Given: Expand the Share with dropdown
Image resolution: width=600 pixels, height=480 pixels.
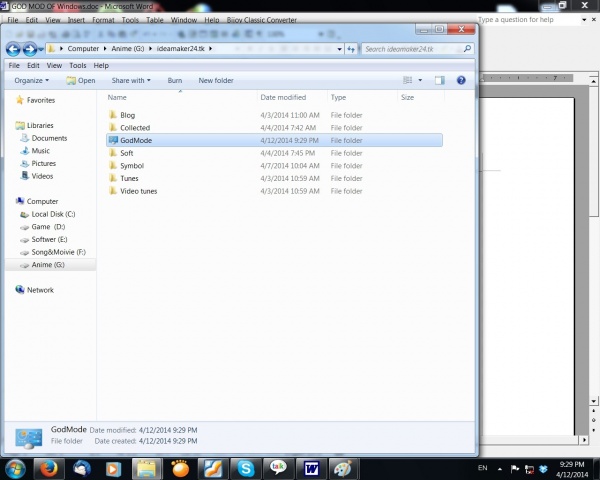Looking at the screenshot, I should tap(131, 80).
